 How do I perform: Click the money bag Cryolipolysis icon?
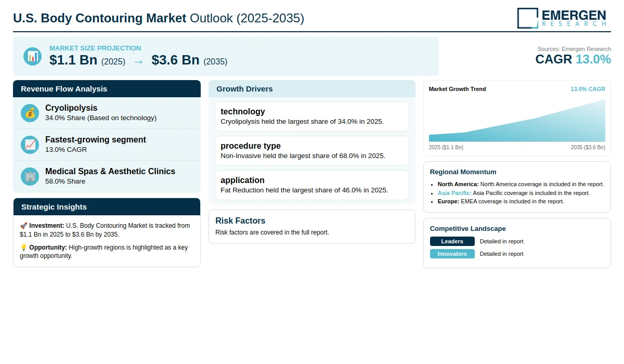point(30,113)
